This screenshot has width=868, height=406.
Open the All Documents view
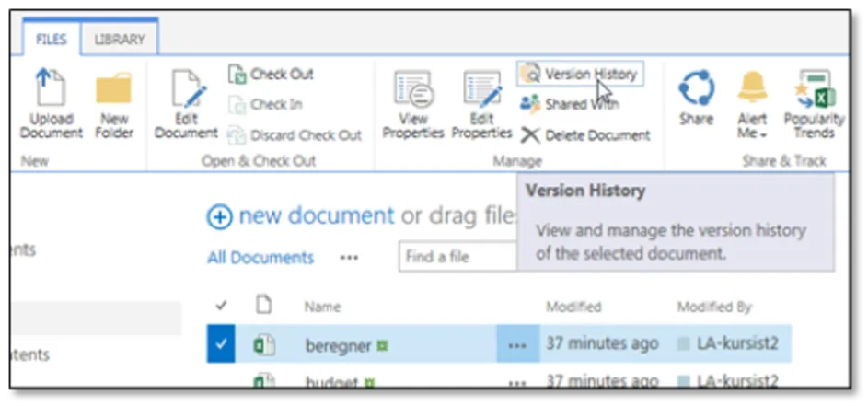click(260, 258)
